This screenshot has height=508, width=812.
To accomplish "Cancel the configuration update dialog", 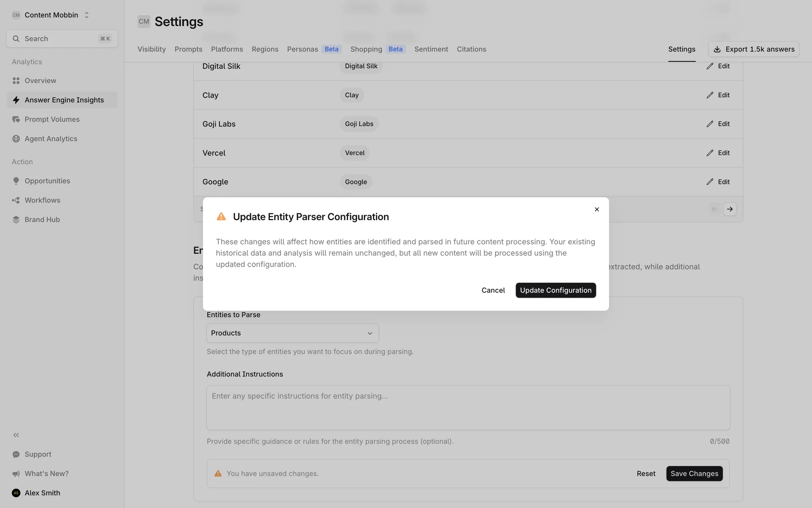I will (493, 290).
